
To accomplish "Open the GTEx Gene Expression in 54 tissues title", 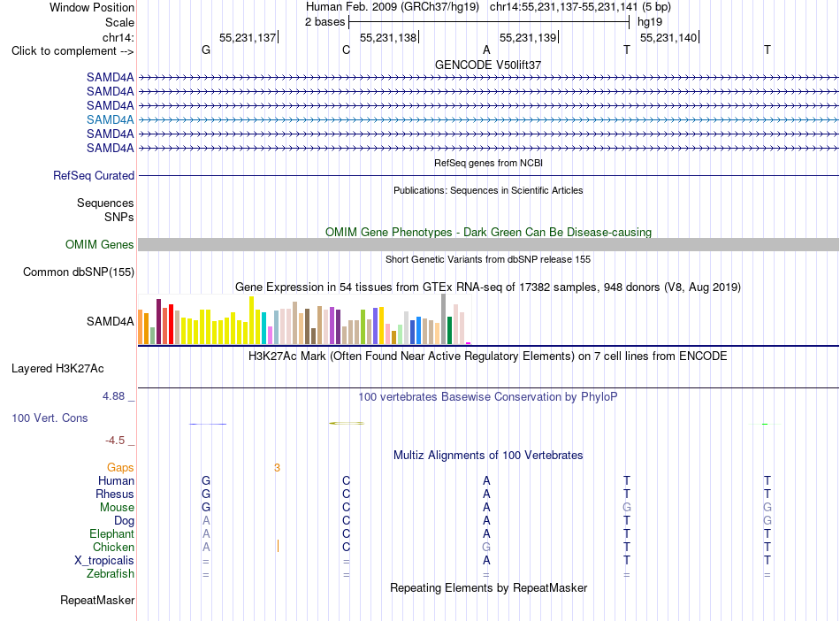I will click(488, 287).
